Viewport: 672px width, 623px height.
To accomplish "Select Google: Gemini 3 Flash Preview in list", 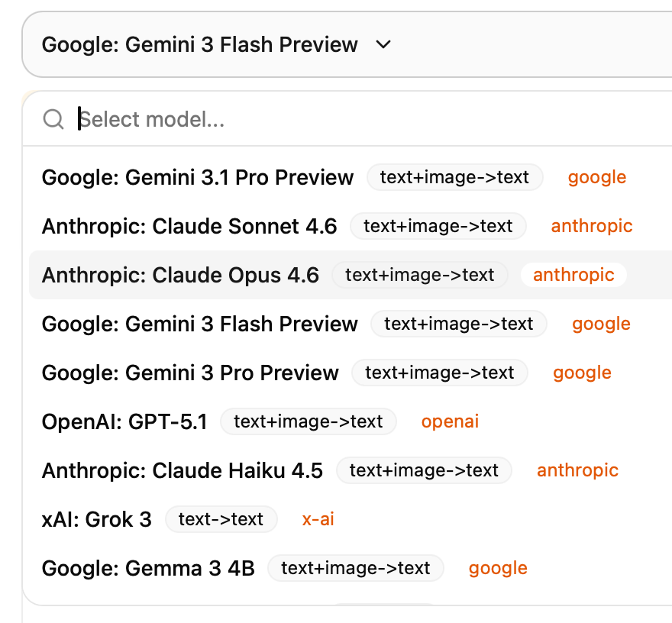I will pos(200,324).
